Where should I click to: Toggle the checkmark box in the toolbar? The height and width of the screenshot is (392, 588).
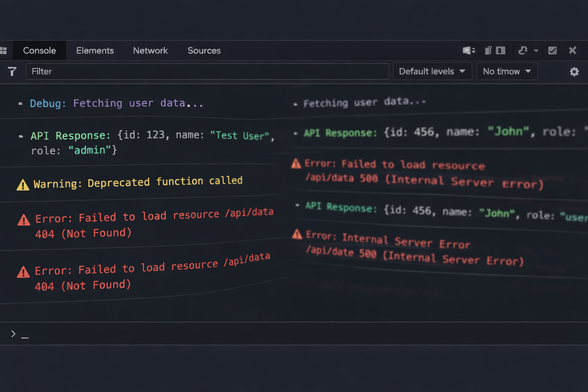[x=552, y=51]
